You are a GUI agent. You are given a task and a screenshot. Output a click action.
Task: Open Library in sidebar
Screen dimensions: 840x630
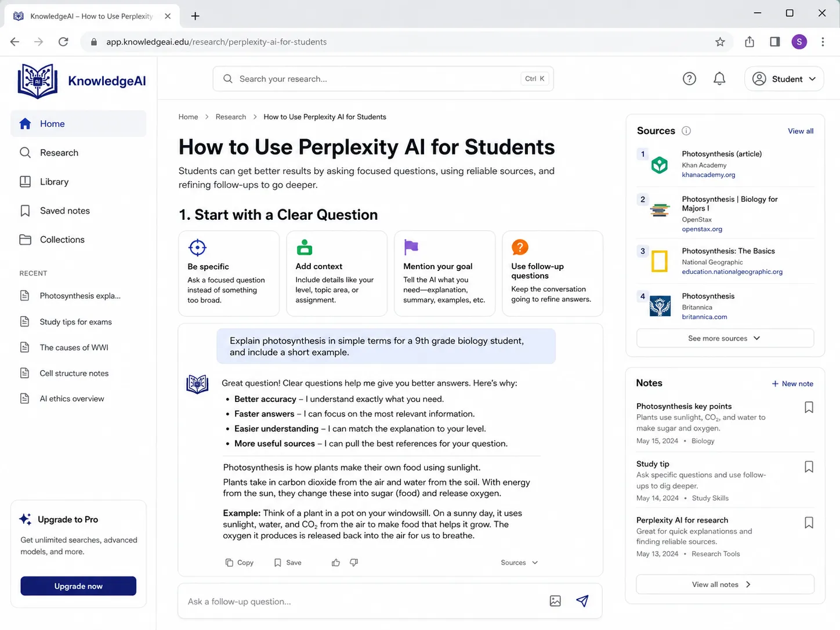[x=78, y=182]
